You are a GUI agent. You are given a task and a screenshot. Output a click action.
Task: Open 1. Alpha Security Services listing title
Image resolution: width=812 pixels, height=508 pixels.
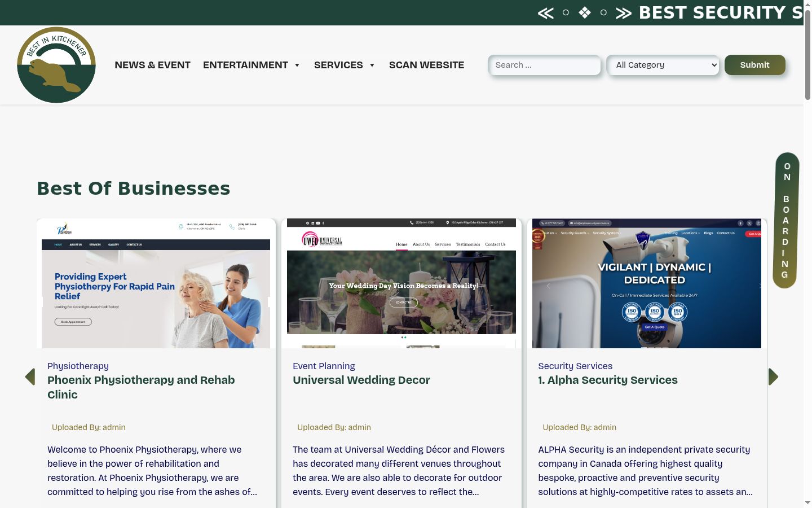608,380
